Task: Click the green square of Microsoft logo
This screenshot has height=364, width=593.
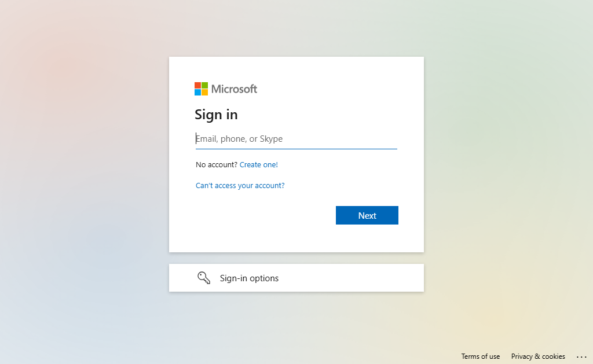Action: (204, 86)
